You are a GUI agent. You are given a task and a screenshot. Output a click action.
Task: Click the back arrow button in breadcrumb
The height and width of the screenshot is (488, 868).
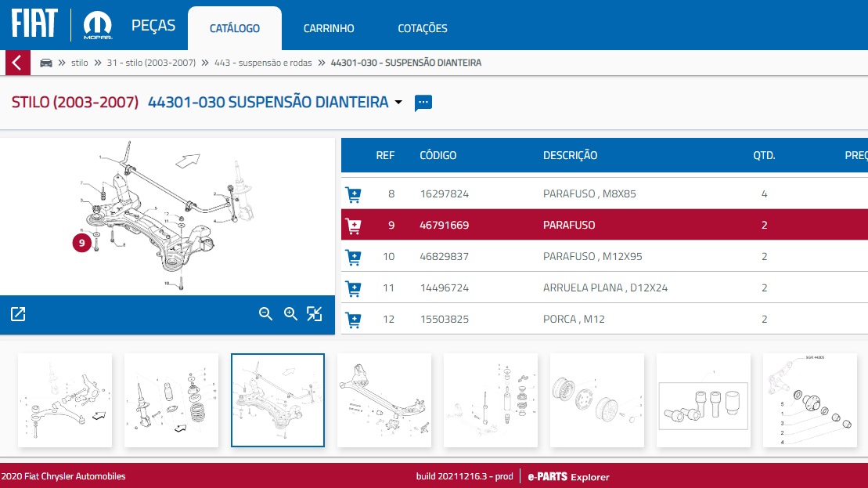pyautogui.click(x=17, y=63)
